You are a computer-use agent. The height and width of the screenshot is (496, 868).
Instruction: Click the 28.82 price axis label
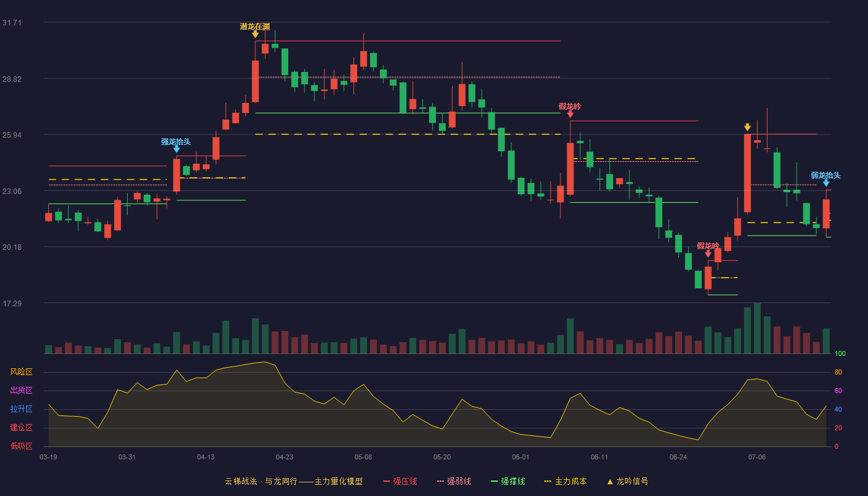(x=12, y=79)
